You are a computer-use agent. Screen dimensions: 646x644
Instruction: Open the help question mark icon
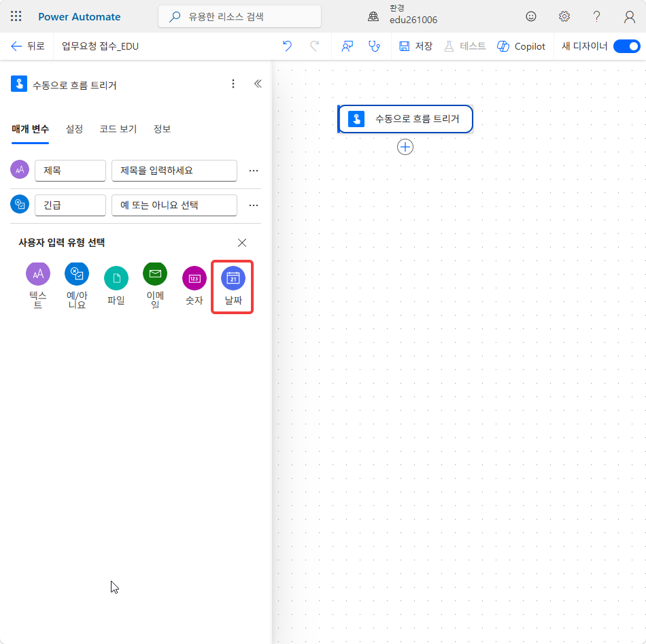click(x=596, y=16)
